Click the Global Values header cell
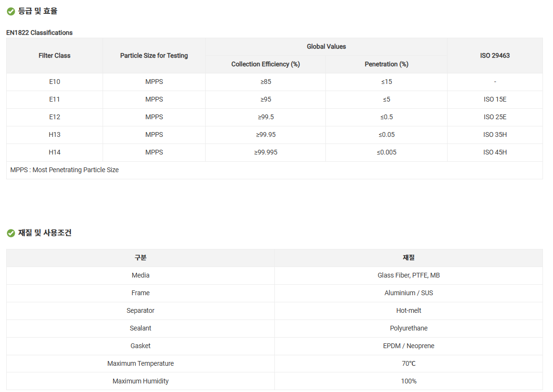Screen dimensions: 553x392 coord(326,47)
